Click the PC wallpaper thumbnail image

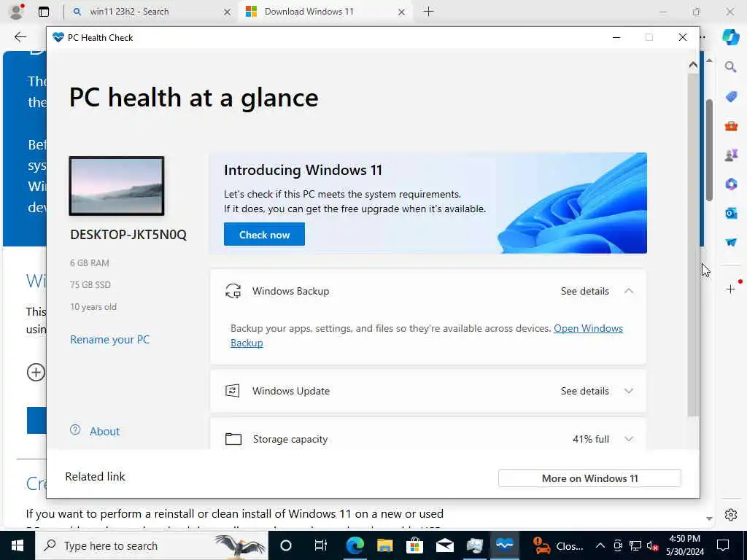tap(117, 186)
